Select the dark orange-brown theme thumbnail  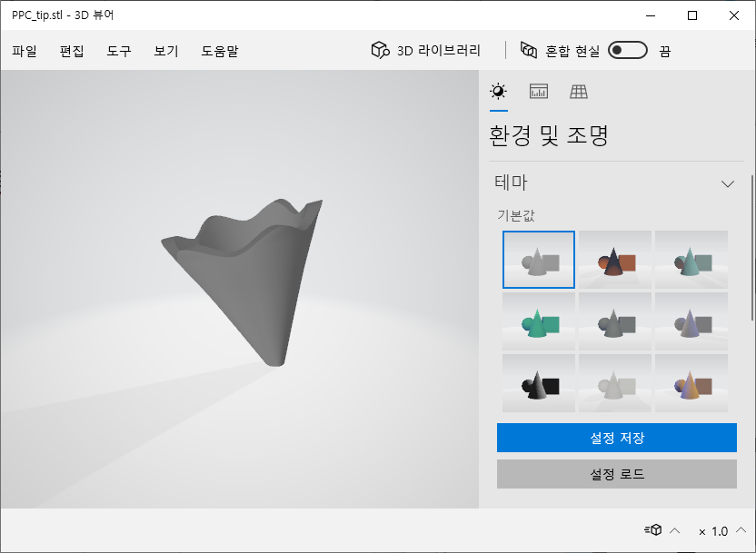[x=615, y=260]
